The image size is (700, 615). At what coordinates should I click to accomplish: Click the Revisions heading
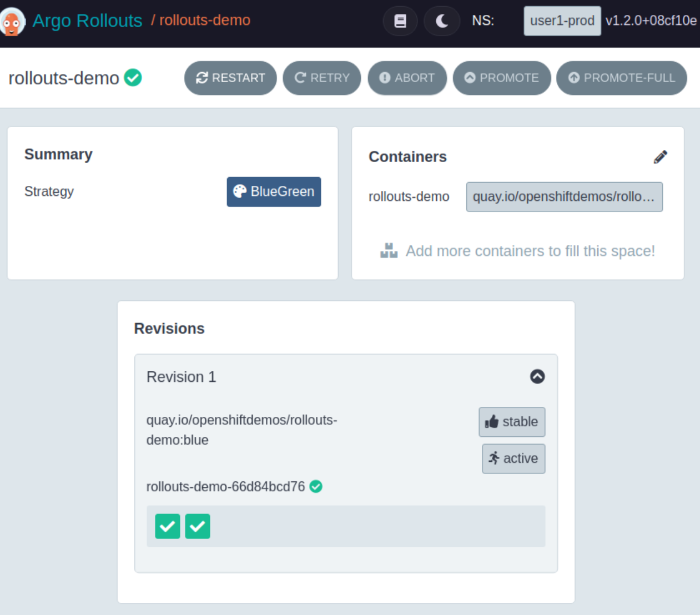pos(169,329)
